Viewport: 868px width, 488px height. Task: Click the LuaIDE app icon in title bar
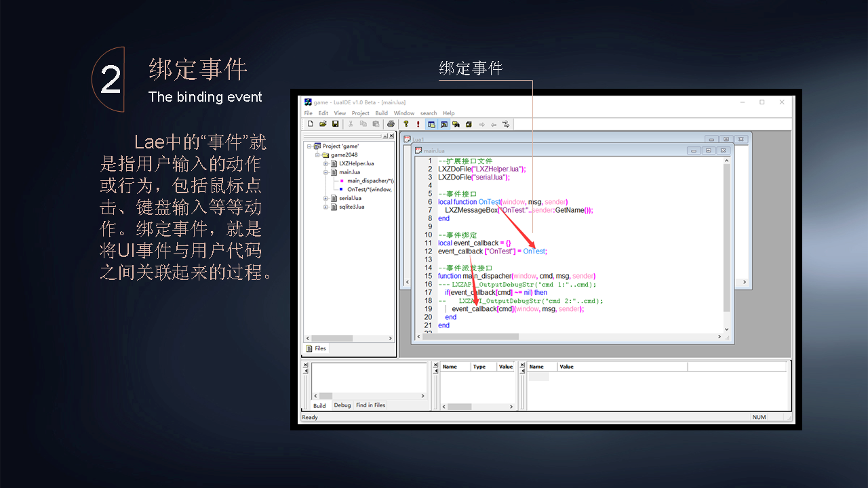[x=308, y=102]
